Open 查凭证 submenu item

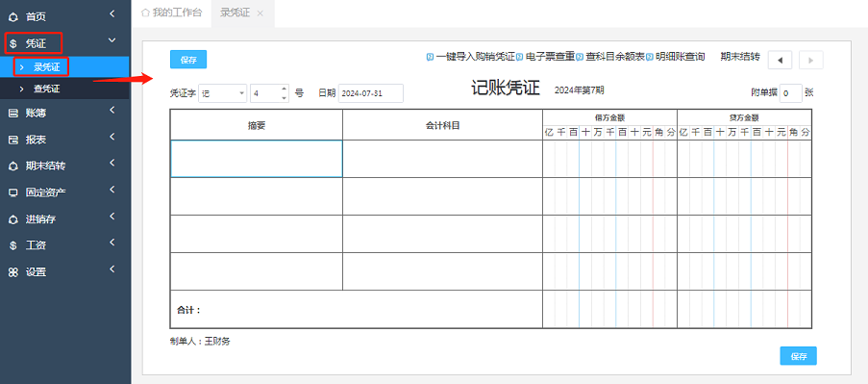46,89
